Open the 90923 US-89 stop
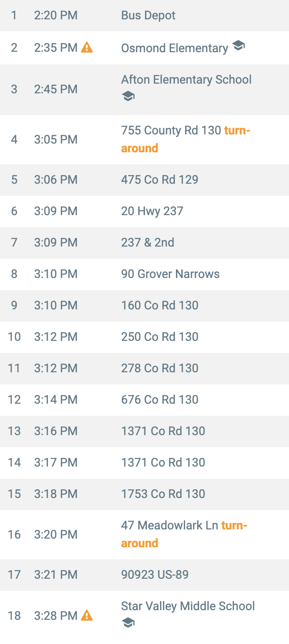The width and height of the screenshot is (289, 644). click(x=144, y=575)
